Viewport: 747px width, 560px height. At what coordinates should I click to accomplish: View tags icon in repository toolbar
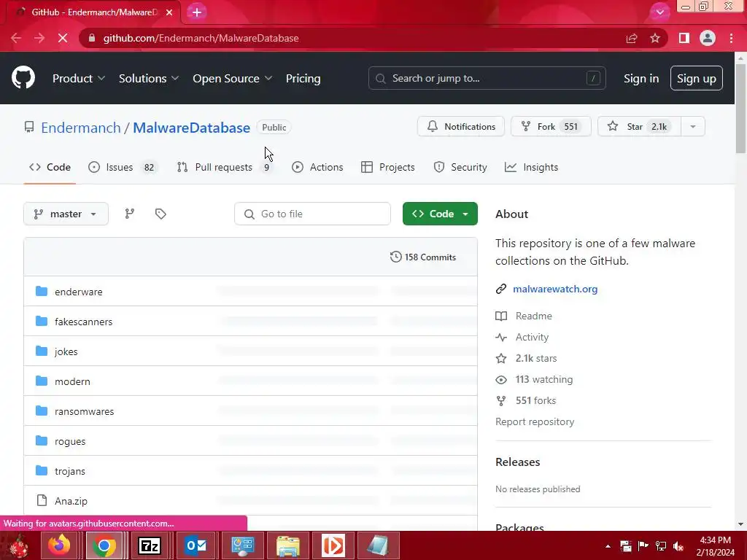pyautogui.click(x=160, y=214)
